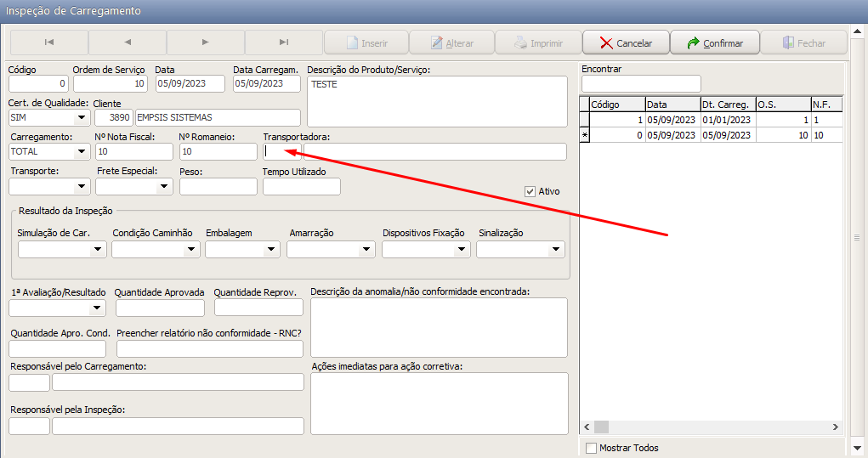Open the Dispositivos Fixação dropdown
Image resolution: width=868 pixels, height=458 pixels.
(461, 249)
